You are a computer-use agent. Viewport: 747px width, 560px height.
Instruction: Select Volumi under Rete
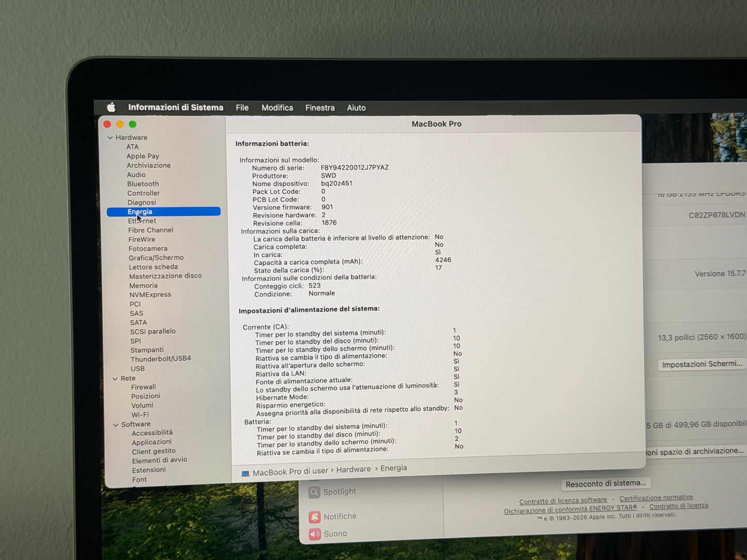(142, 406)
